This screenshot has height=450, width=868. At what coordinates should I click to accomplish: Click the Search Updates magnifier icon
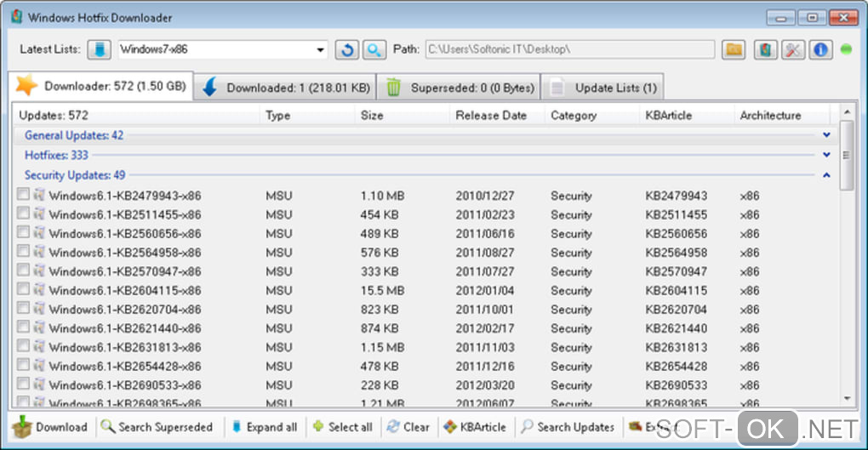(527, 426)
